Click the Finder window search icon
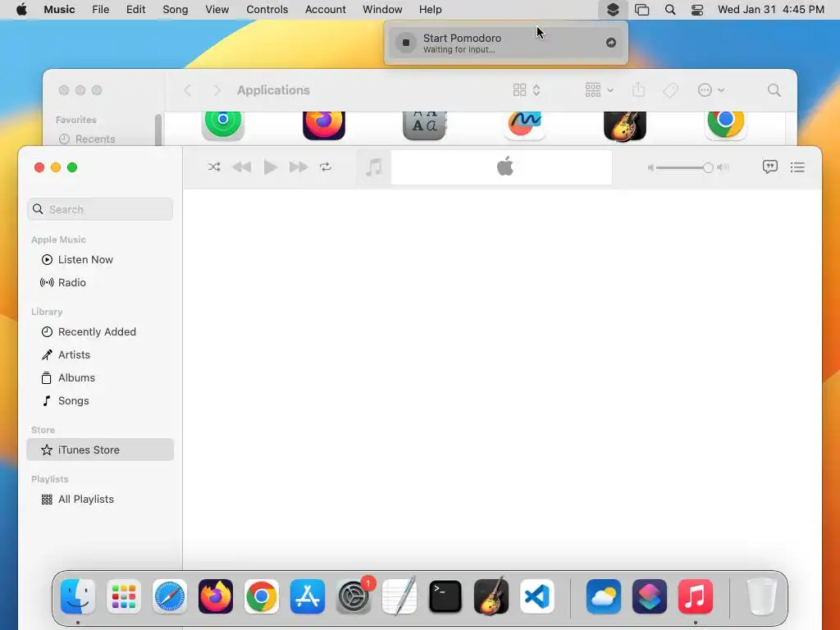Image resolution: width=840 pixels, height=630 pixels. [x=774, y=90]
